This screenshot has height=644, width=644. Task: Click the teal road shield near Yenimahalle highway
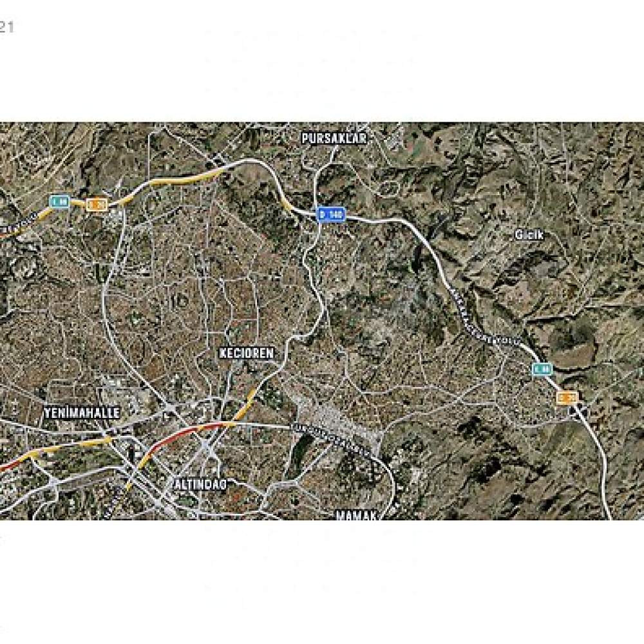(x=59, y=202)
